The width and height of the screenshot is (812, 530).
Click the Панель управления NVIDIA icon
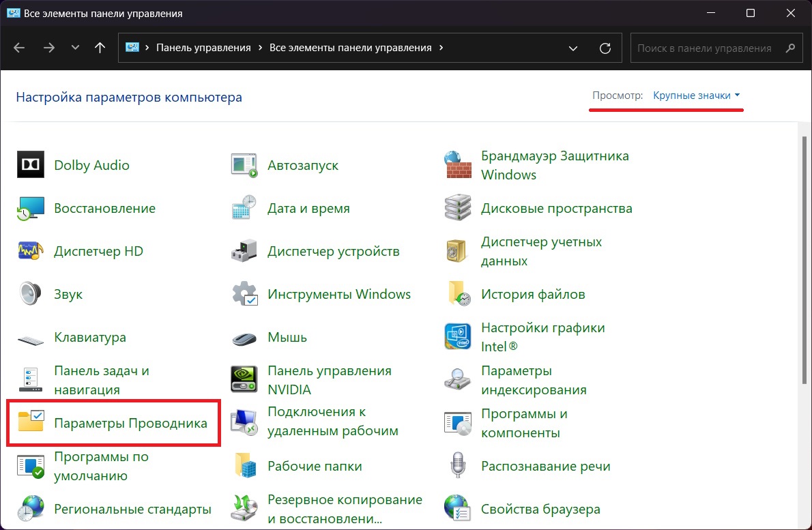click(x=244, y=379)
